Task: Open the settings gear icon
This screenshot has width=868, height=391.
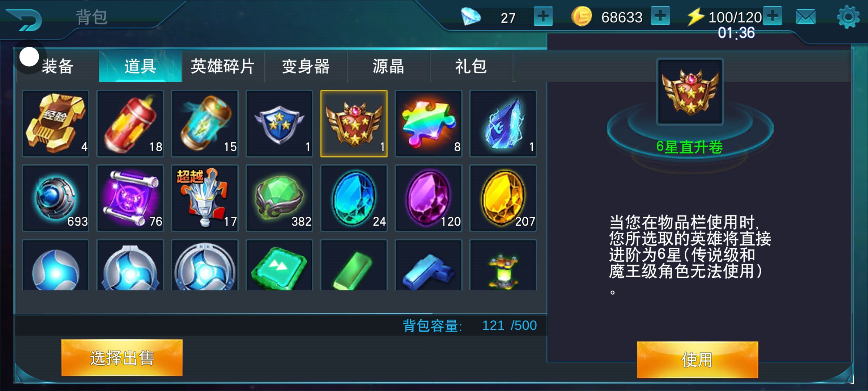Action: (x=848, y=17)
